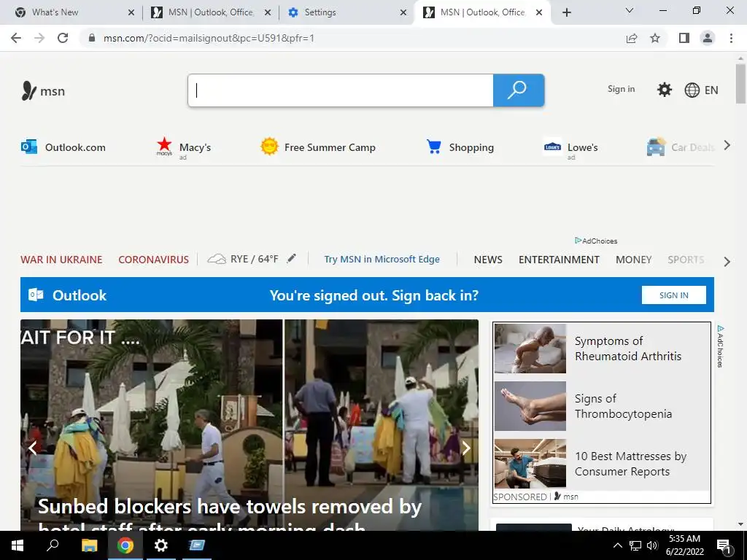Click the taskbar clock and date
747x560 pixels.
(684, 545)
